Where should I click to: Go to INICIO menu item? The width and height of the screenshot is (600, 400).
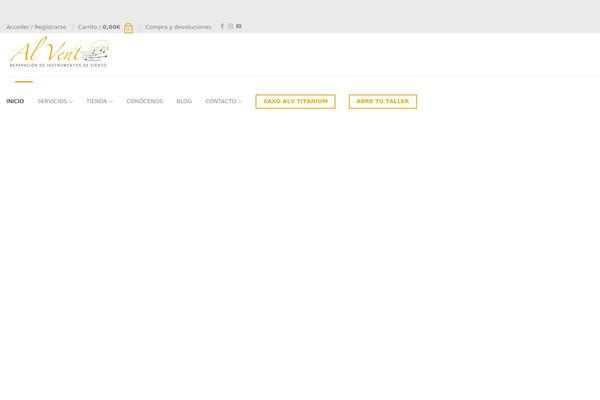click(15, 101)
